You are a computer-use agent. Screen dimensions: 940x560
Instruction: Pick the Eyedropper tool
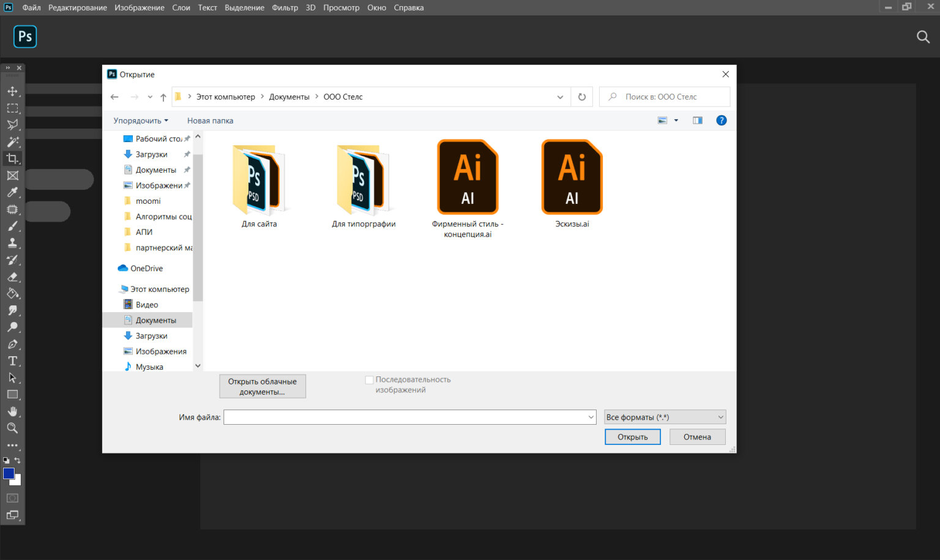pos(12,192)
